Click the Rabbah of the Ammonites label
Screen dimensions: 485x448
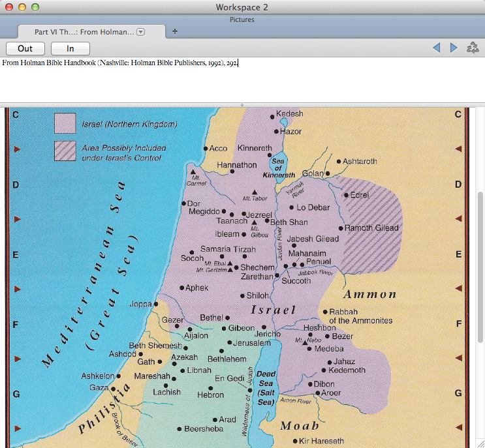click(361, 316)
